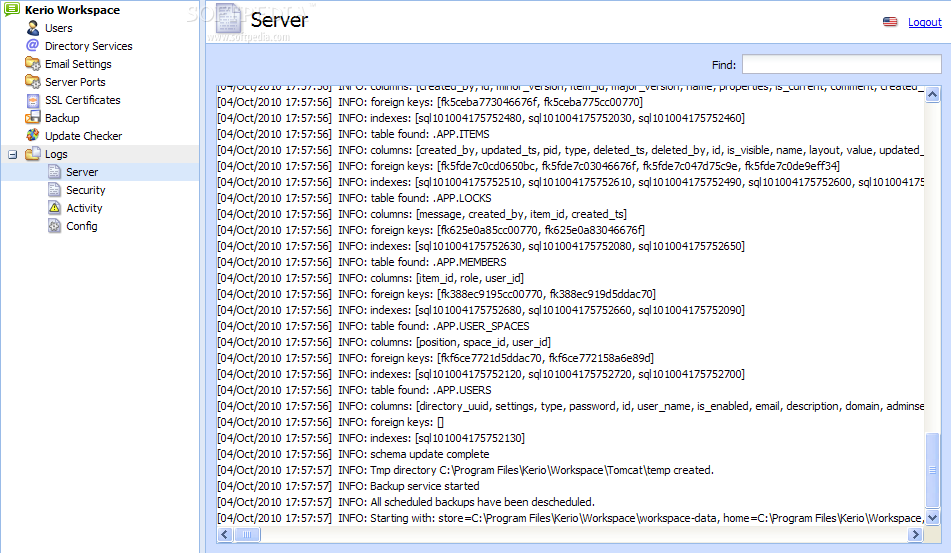
Task: Click log line 'Backup service started'
Action: 348,486
